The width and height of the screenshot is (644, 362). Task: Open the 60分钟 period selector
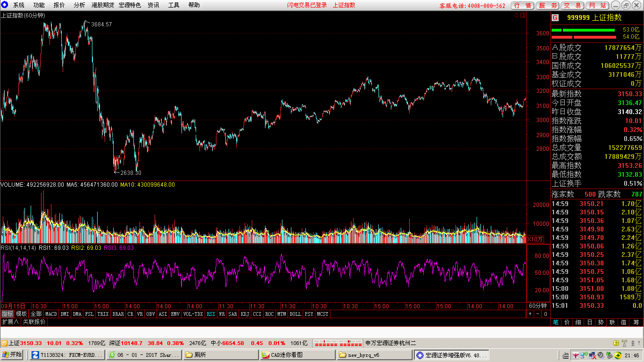coord(537,306)
